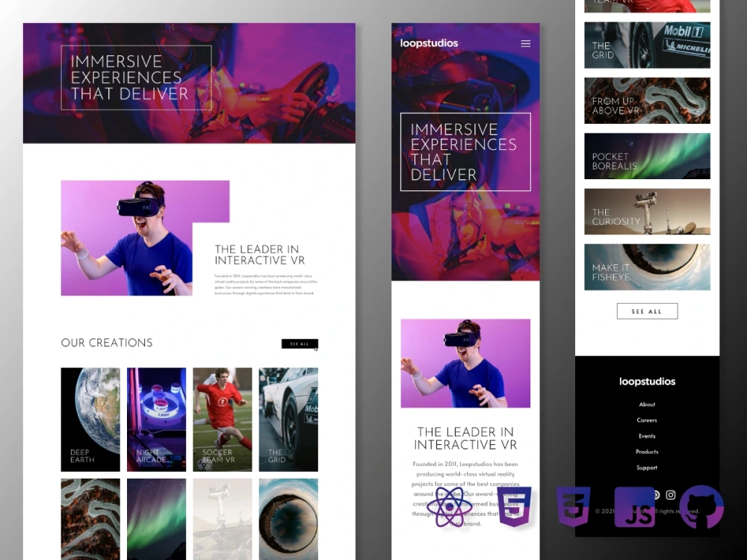The image size is (747, 560).
Task: Open the Night Arcade thumbnail
Action: click(156, 419)
